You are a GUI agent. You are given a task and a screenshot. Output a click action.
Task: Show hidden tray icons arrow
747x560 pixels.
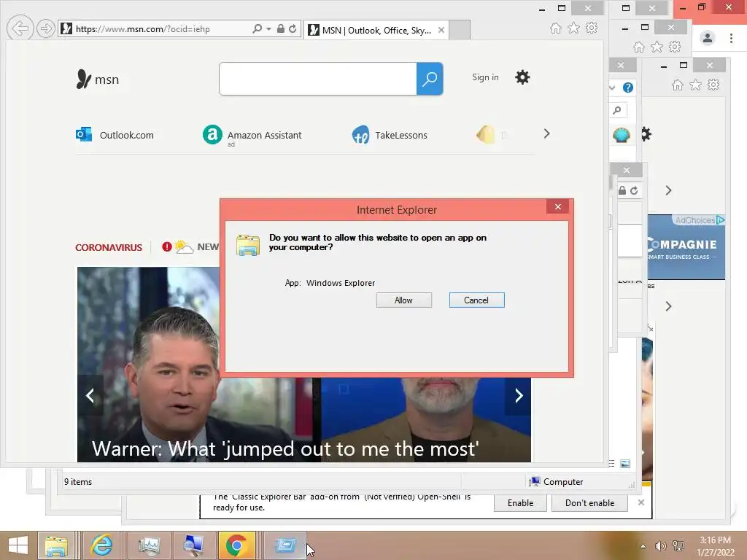pyautogui.click(x=643, y=546)
